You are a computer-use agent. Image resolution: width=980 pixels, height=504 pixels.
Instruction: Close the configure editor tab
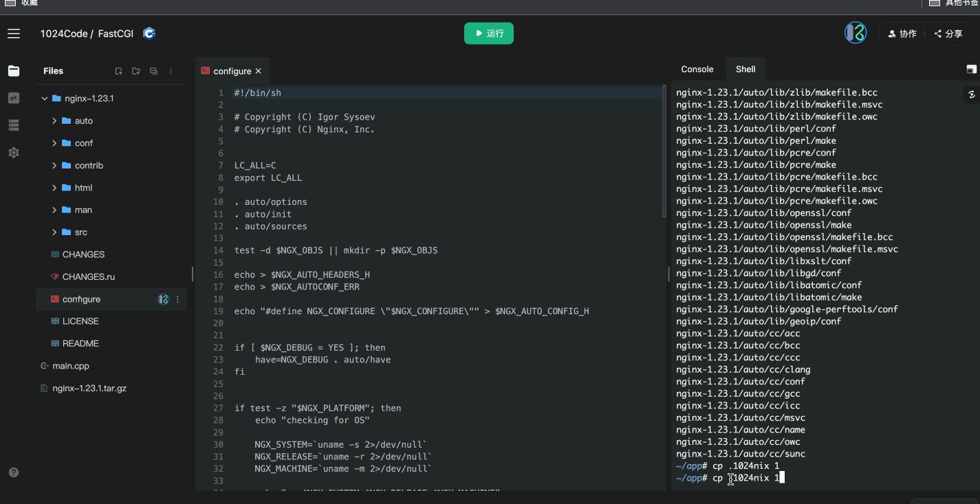[259, 71]
